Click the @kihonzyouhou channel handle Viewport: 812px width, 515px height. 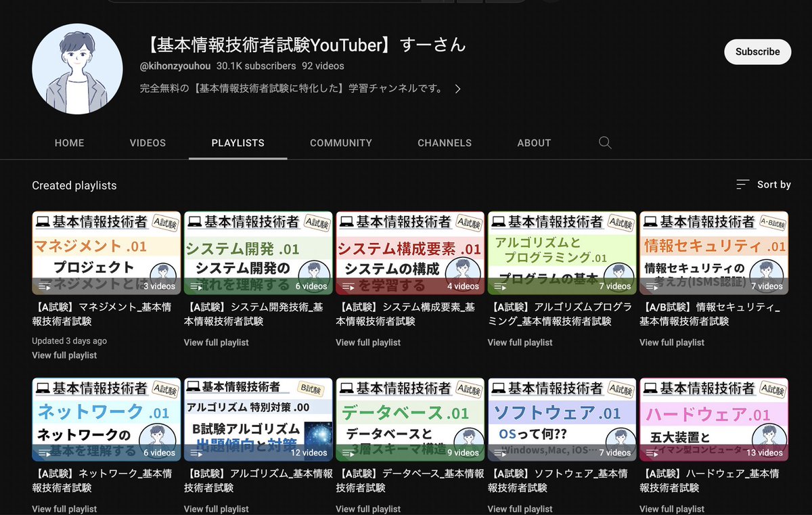[175, 66]
